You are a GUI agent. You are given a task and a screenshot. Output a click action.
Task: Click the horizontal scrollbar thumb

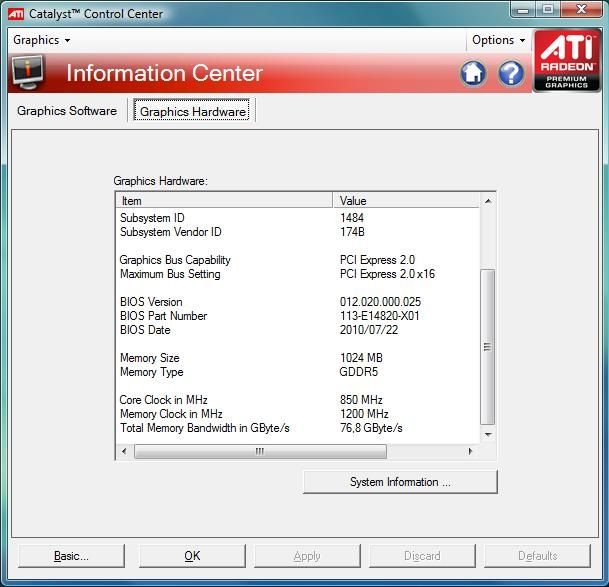point(260,451)
